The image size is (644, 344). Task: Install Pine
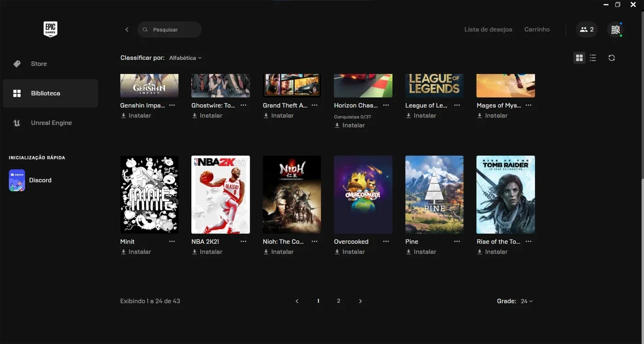(421, 252)
